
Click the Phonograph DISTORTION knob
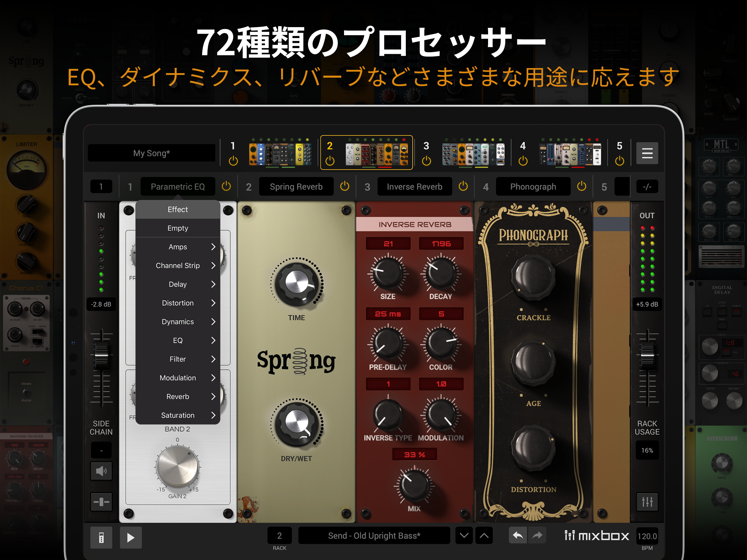(x=533, y=448)
